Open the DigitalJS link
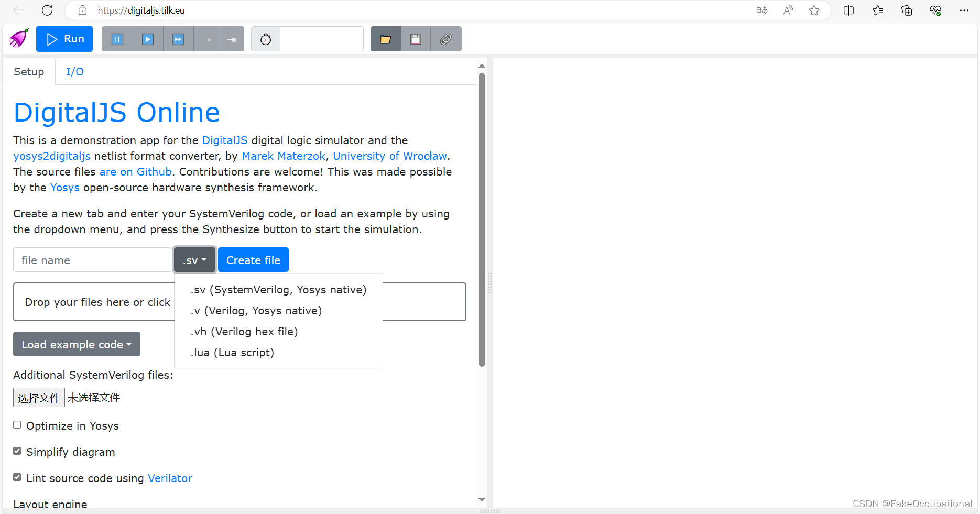 tap(225, 140)
